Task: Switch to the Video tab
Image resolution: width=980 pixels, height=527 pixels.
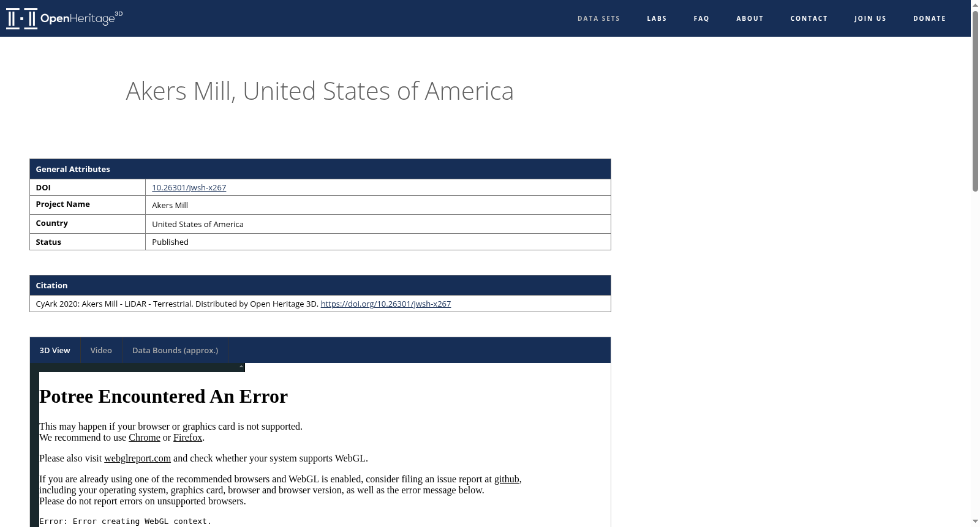Action: point(101,350)
